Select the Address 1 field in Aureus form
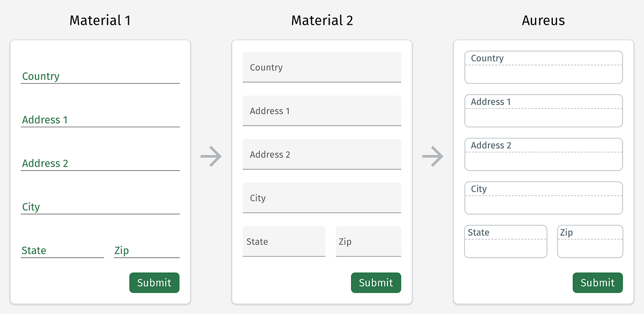This screenshot has width=644, height=314. pos(543,111)
